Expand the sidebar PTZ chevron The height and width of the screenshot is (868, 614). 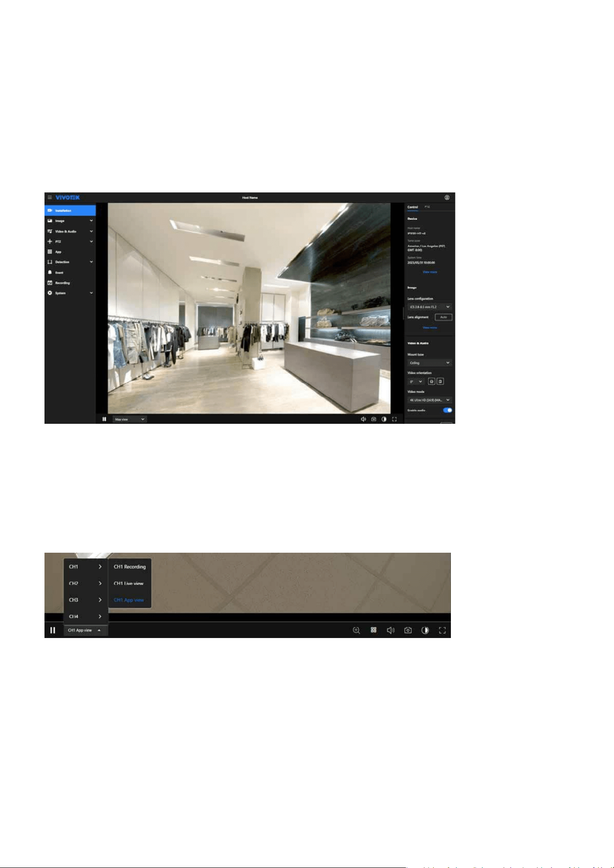(91, 242)
